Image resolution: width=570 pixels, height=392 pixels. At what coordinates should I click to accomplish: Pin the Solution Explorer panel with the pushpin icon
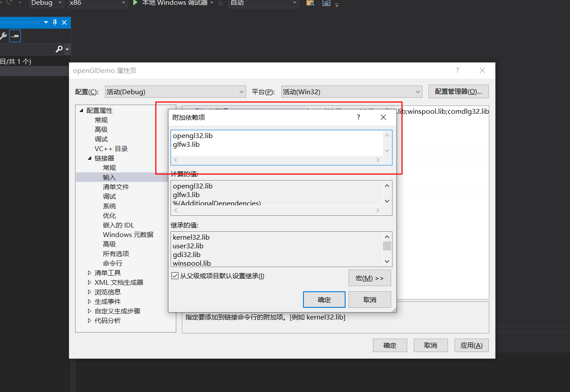[x=55, y=23]
